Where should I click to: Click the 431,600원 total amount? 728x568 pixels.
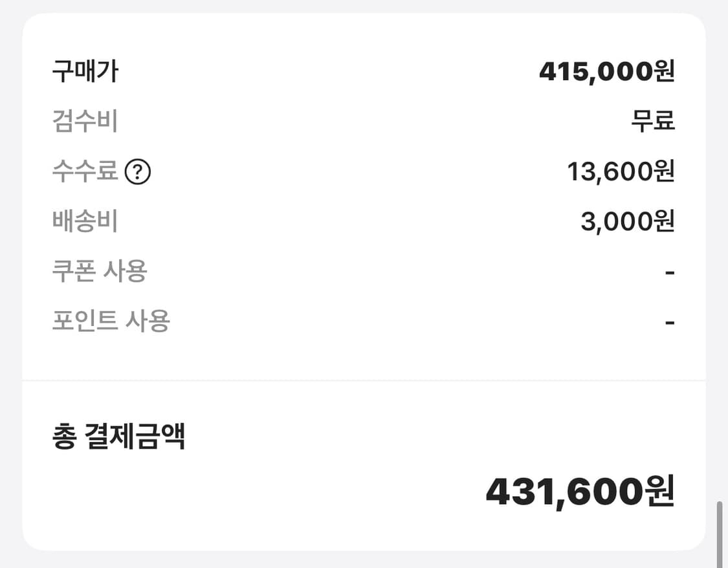582,492
